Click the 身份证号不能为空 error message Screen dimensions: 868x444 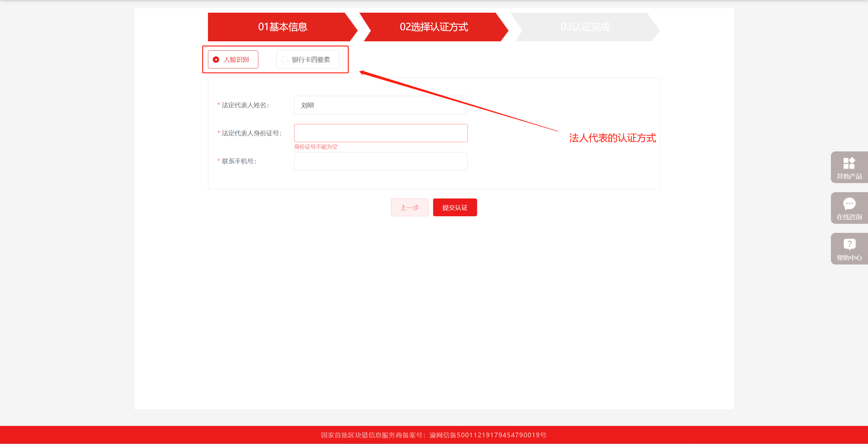315,147
